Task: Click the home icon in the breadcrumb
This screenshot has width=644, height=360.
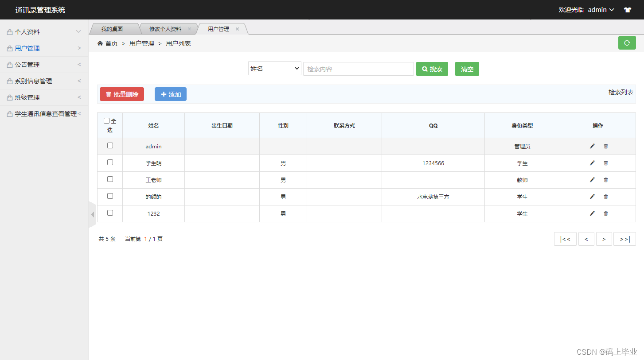Action: tap(100, 43)
